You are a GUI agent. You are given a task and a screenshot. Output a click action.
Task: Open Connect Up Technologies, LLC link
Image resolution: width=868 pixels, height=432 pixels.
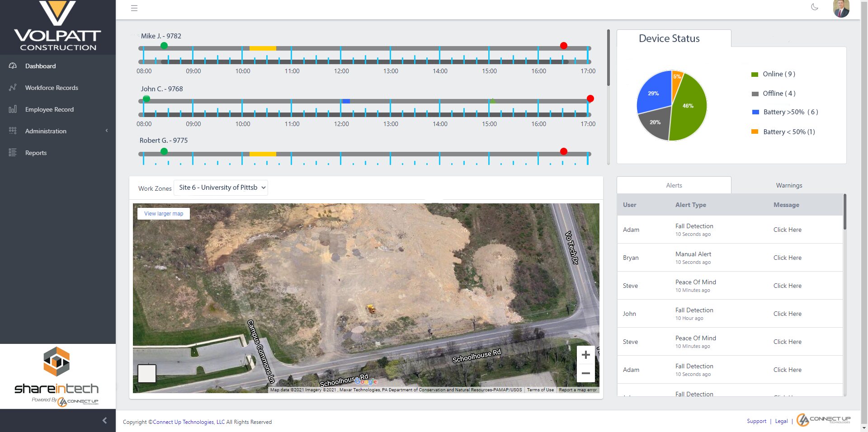point(189,422)
